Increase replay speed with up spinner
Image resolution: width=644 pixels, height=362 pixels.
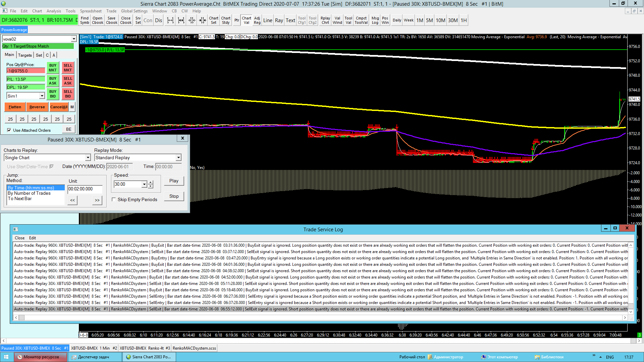(151, 182)
